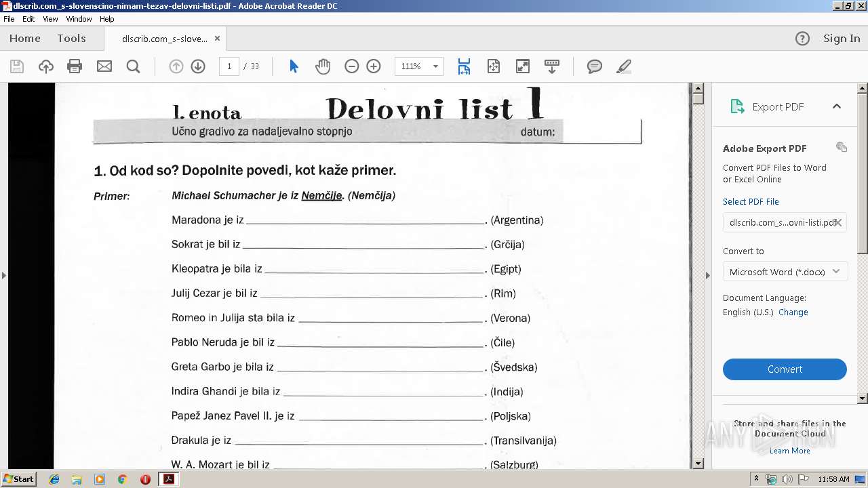Image resolution: width=868 pixels, height=488 pixels.
Task: Click the Save file icon
Action: 17,66
